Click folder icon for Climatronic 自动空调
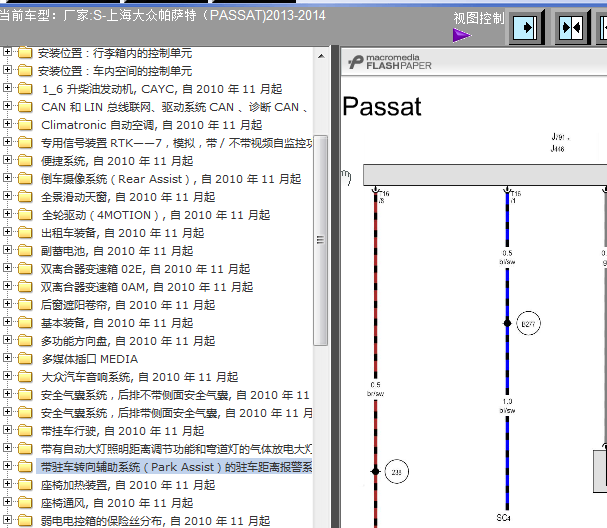The height and width of the screenshot is (528, 607). 25,125
